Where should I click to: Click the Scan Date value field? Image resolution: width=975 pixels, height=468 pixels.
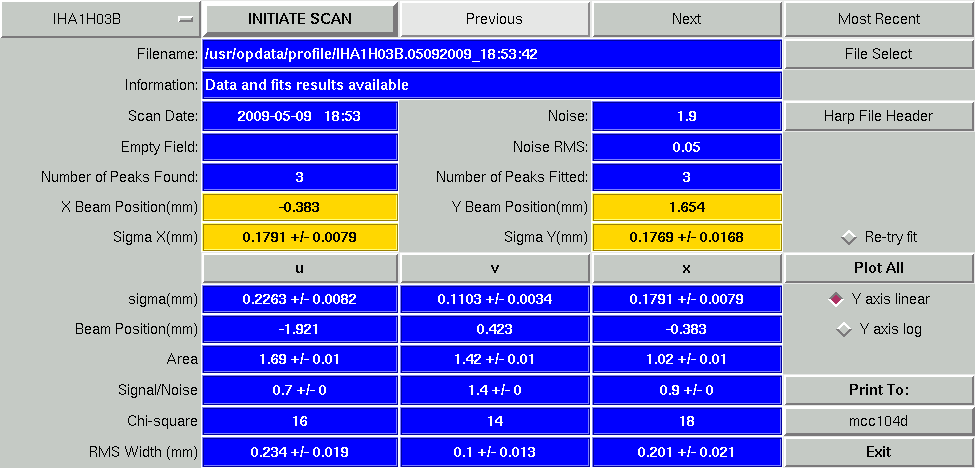(x=300, y=116)
